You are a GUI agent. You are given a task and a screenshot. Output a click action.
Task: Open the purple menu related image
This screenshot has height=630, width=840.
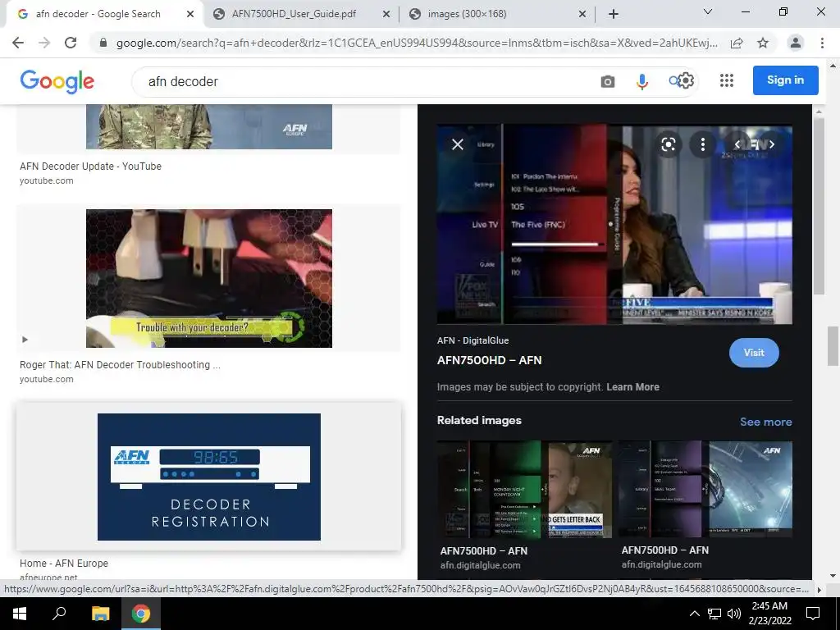tap(705, 489)
